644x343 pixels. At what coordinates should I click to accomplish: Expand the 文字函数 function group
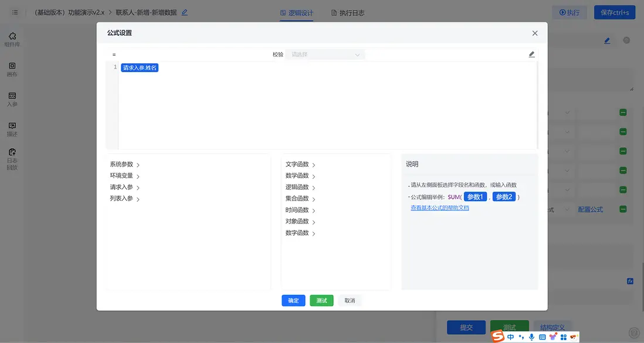point(301,164)
